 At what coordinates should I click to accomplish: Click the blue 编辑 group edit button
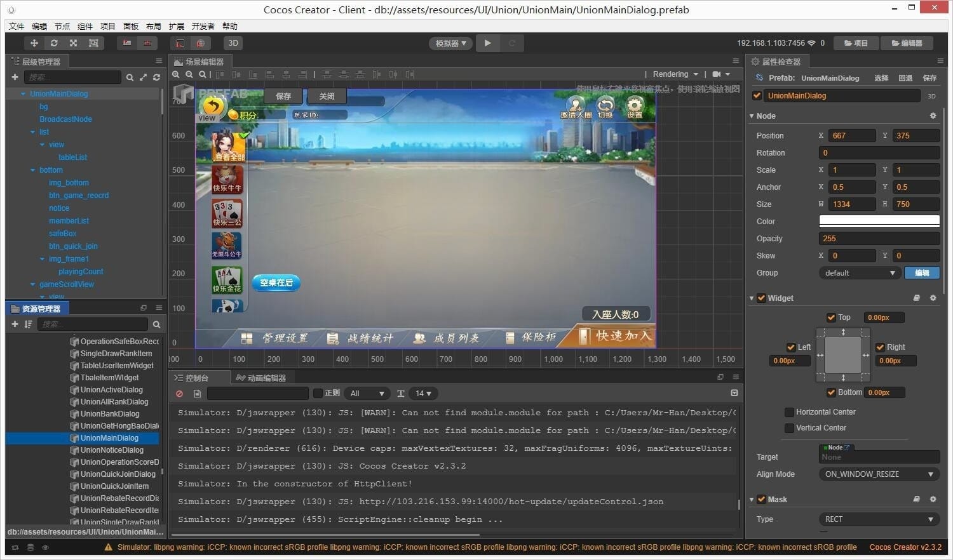pos(922,273)
